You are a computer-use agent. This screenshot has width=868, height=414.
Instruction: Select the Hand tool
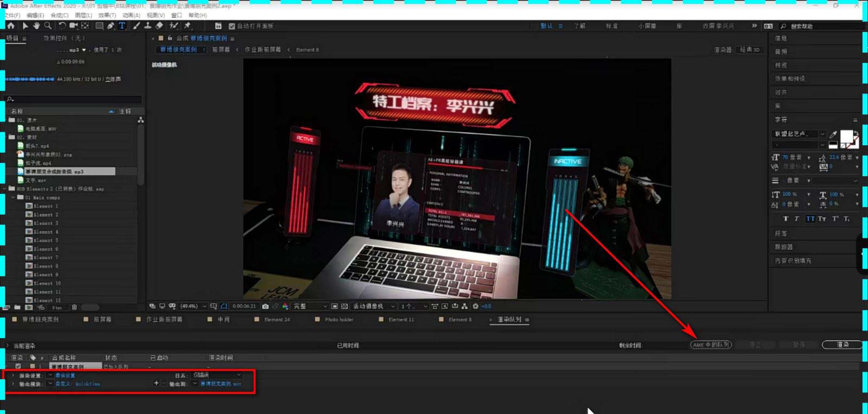[x=36, y=25]
